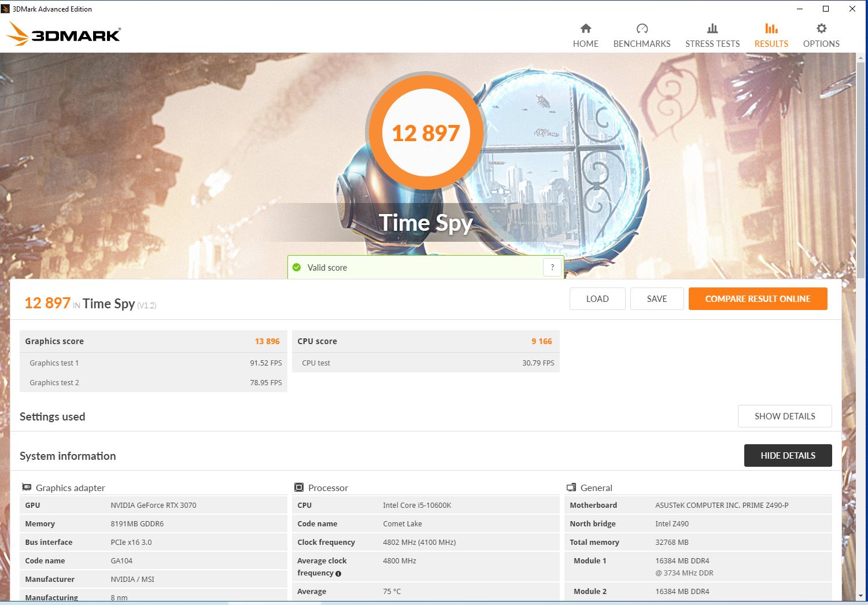Click the SAVE button
The width and height of the screenshot is (868, 605).
[657, 299]
